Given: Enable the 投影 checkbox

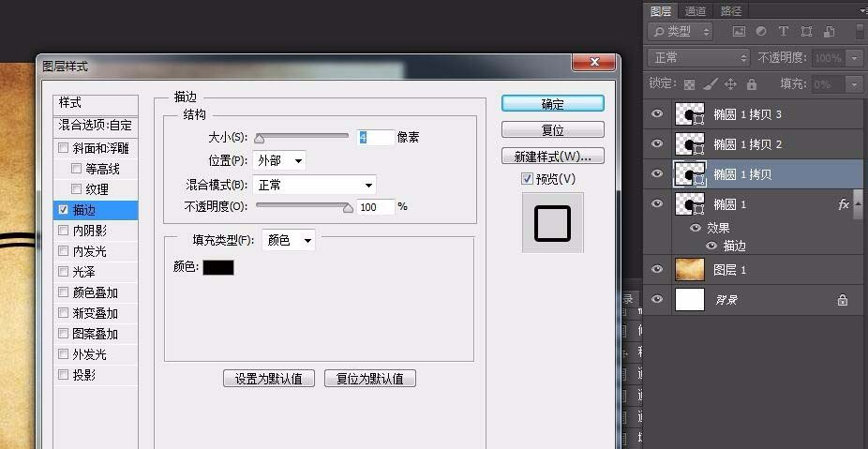Looking at the screenshot, I should pyautogui.click(x=63, y=374).
